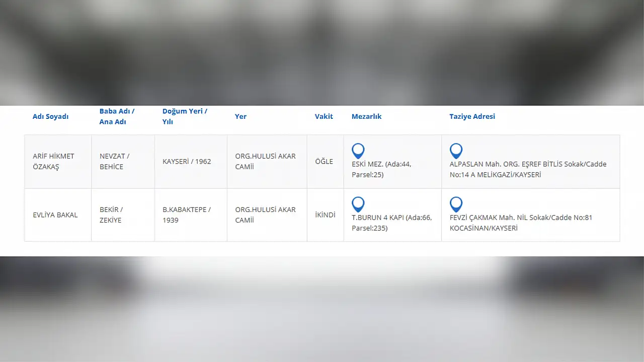Viewport: 644px width, 362px height.
Task: Click the İKİNDİ prayer time cell
Action: 325,215
